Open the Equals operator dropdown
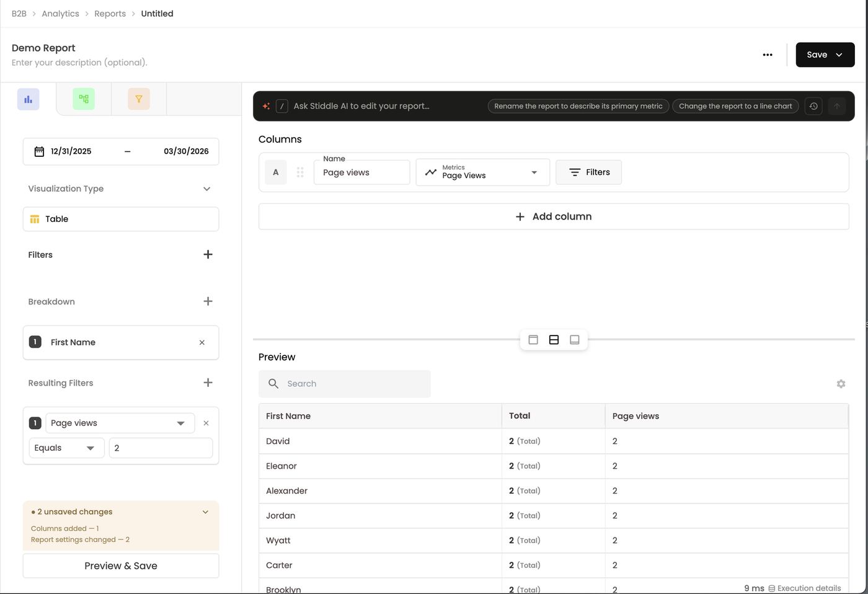Viewport: 868px width, 594px height. pyautogui.click(x=66, y=448)
